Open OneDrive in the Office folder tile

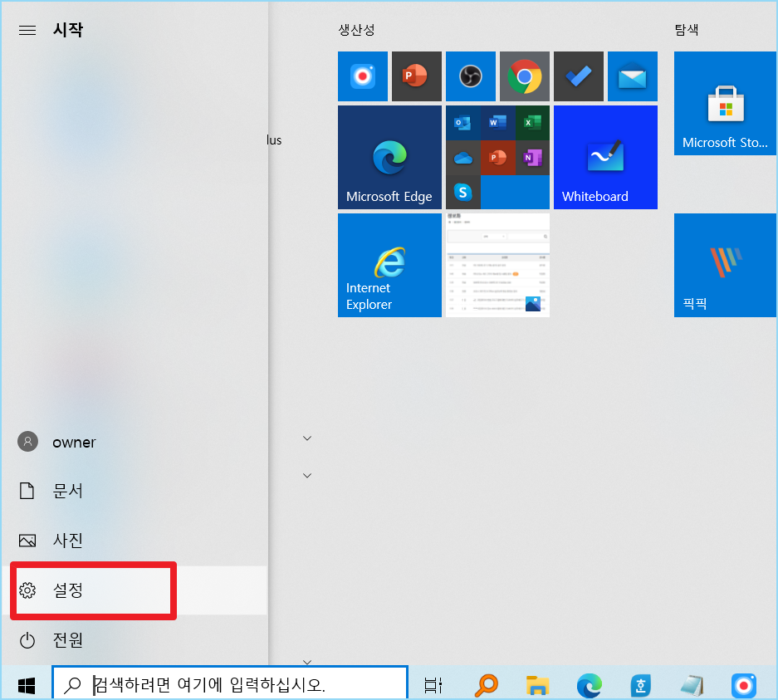[463, 158]
